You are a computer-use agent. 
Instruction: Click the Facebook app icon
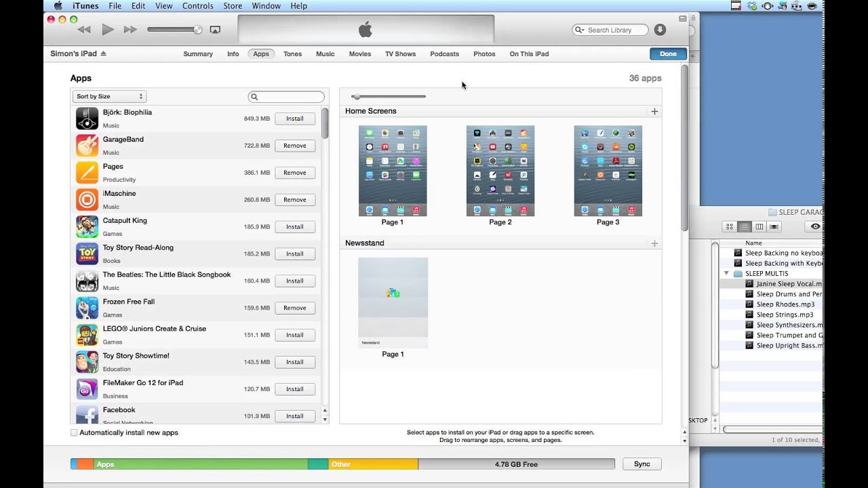[87, 415]
